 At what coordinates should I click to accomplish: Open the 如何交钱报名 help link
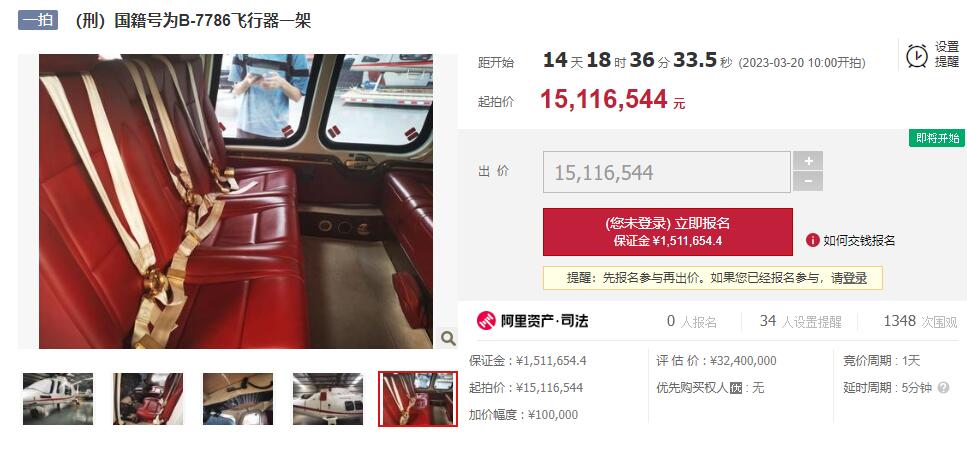(858, 240)
